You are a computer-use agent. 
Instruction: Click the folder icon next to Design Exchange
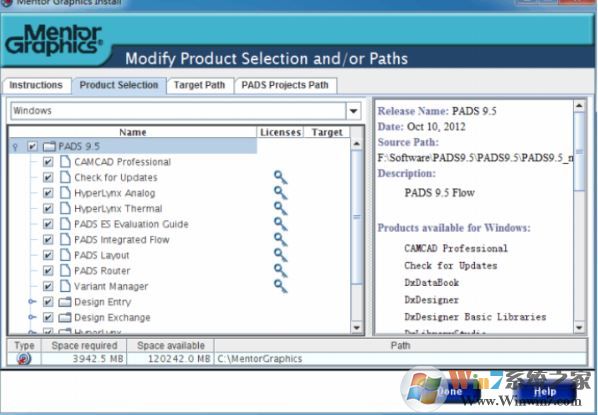click(x=65, y=317)
